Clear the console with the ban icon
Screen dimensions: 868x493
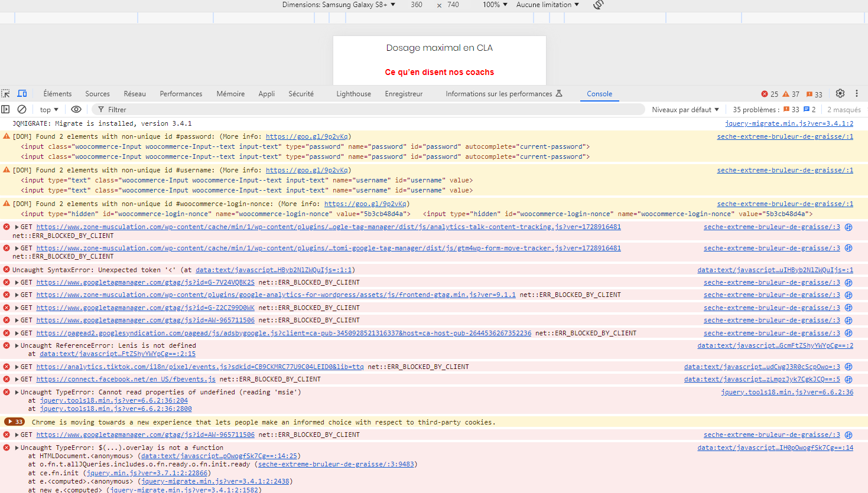tap(22, 109)
